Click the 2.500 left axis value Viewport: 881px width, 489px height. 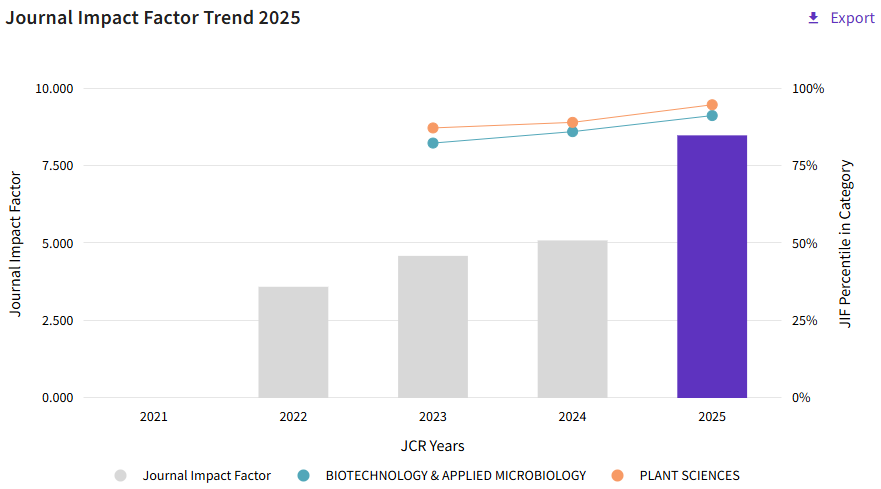tap(57, 320)
